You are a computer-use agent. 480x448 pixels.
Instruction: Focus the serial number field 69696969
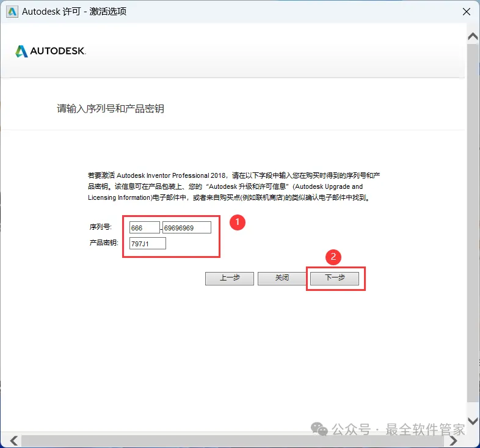(187, 228)
